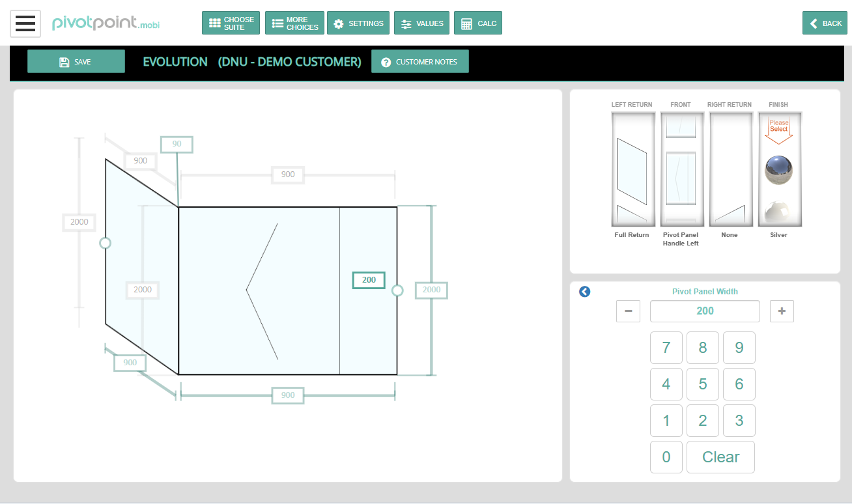The height and width of the screenshot is (504, 852).
Task: Select None for the right return
Action: 730,169
